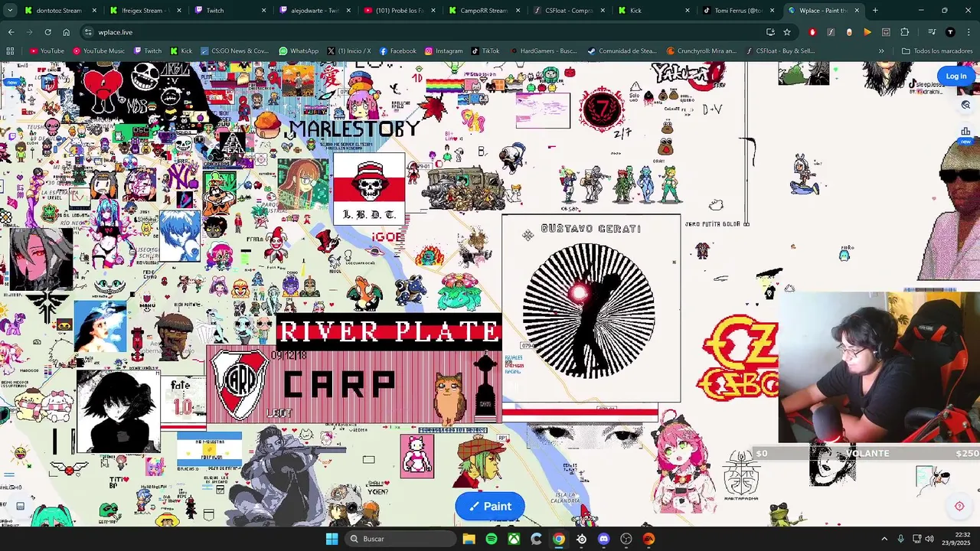Open Spotify from the taskbar
Screen dimensions: 980x551
(x=492, y=539)
